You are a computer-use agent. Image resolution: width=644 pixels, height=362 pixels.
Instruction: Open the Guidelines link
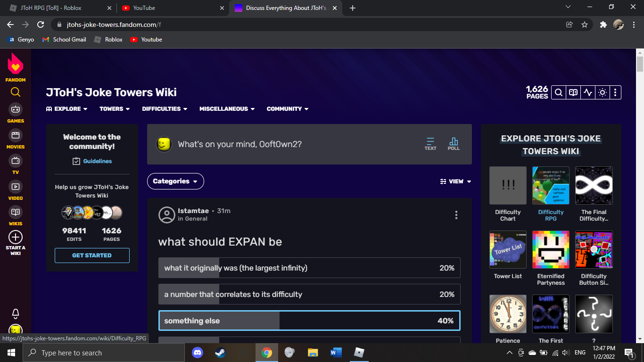click(x=98, y=161)
